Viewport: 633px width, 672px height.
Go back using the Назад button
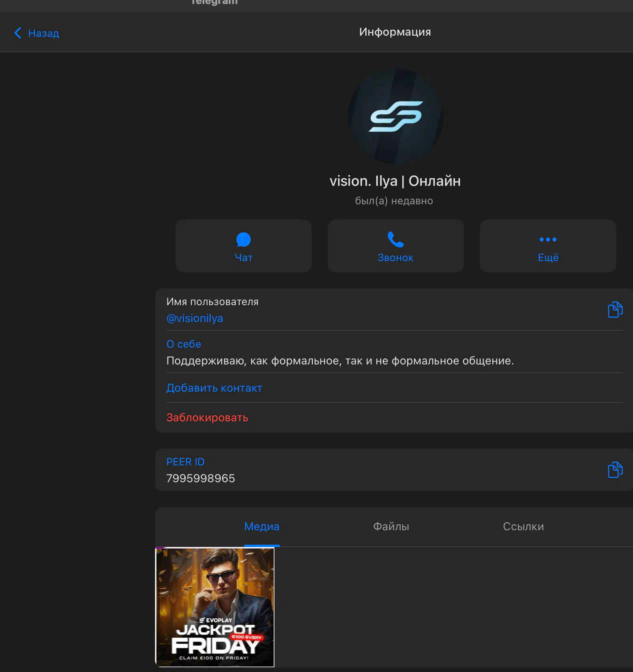click(x=37, y=33)
